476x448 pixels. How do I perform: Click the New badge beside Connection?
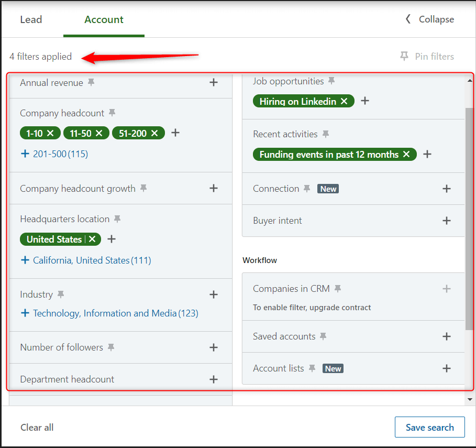328,189
